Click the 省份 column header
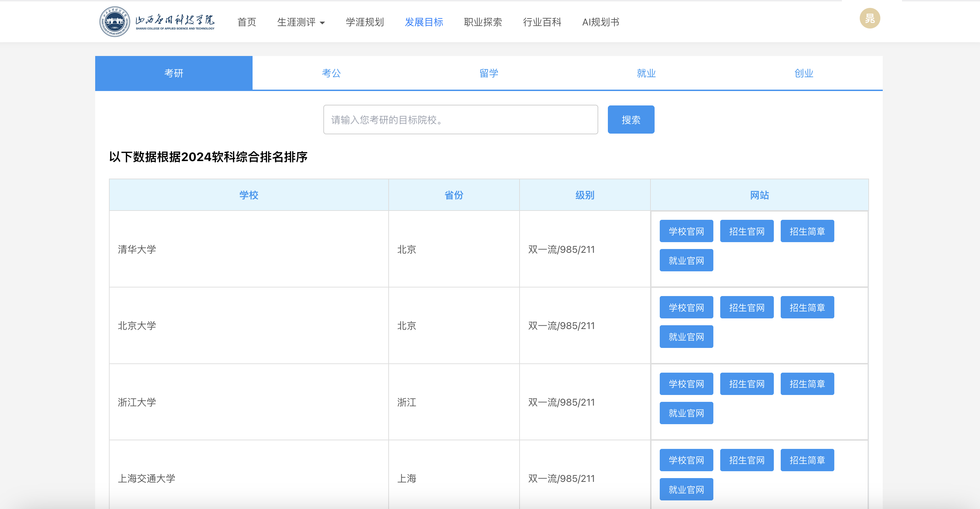Screen dimensions: 980x509 [x=454, y=195]
